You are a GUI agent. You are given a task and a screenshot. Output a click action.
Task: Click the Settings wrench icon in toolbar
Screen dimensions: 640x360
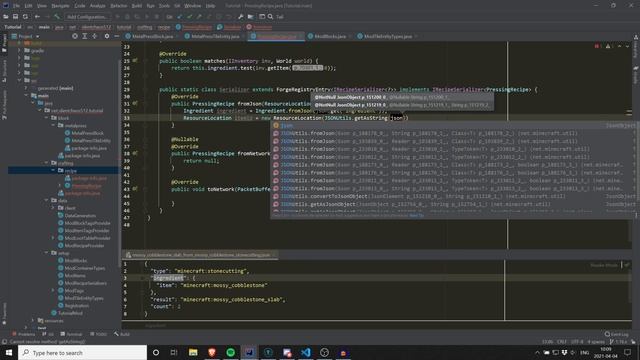pyautogui.click(x=240, y=17)
